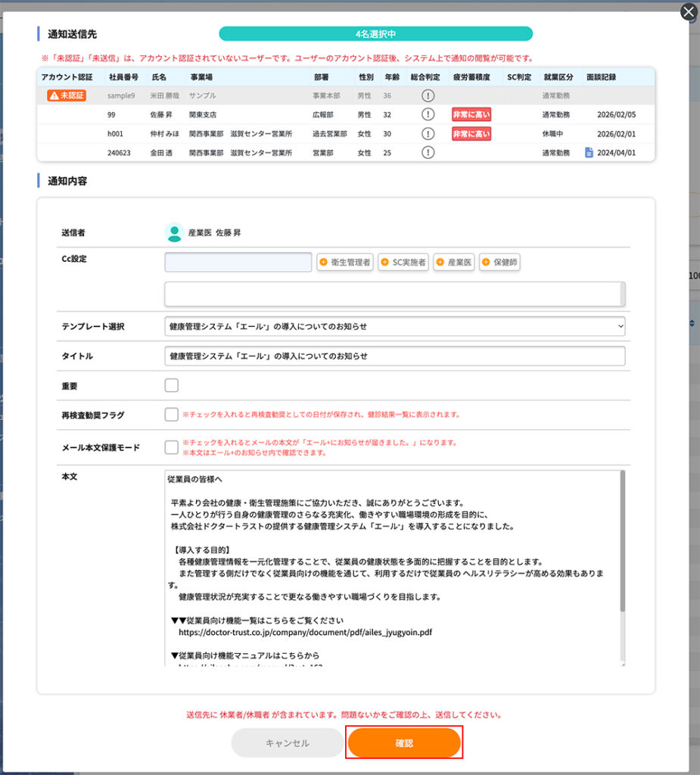Click the sender avatar icon
The width and height of the screenshot is (700, 775).
click(174, 233)
